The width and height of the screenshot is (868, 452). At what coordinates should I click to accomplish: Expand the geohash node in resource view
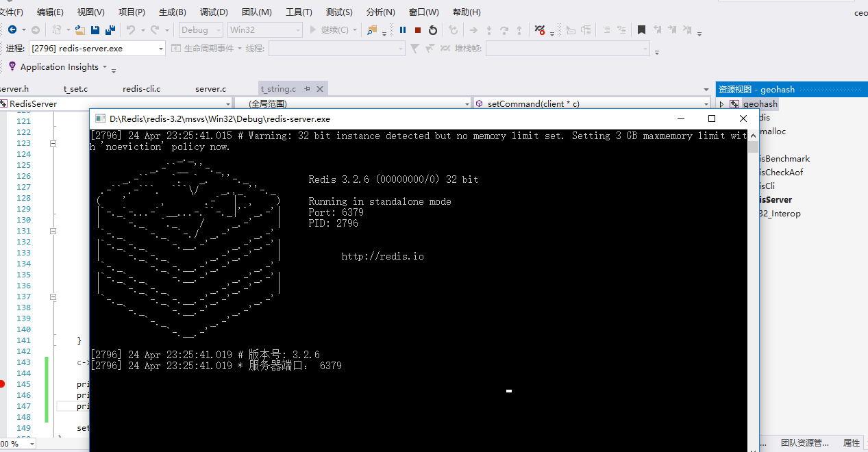pos(721,104)
